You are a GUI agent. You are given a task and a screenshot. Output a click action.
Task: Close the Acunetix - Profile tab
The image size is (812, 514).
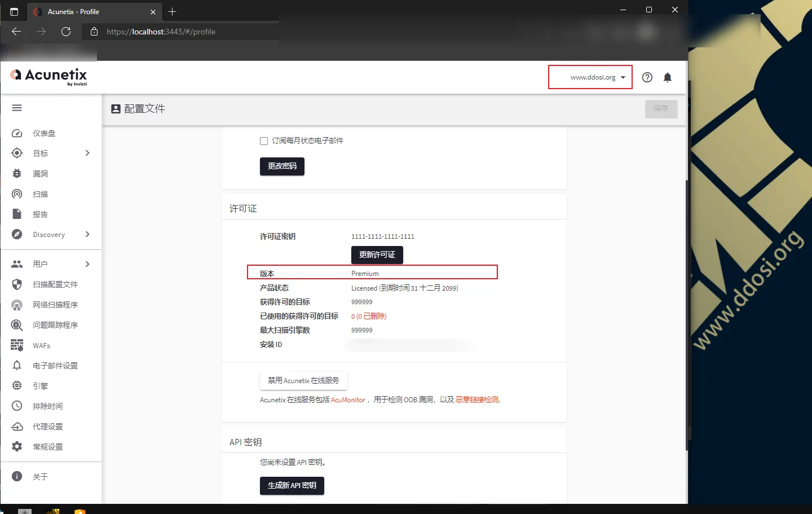click(x=153, y=12)
